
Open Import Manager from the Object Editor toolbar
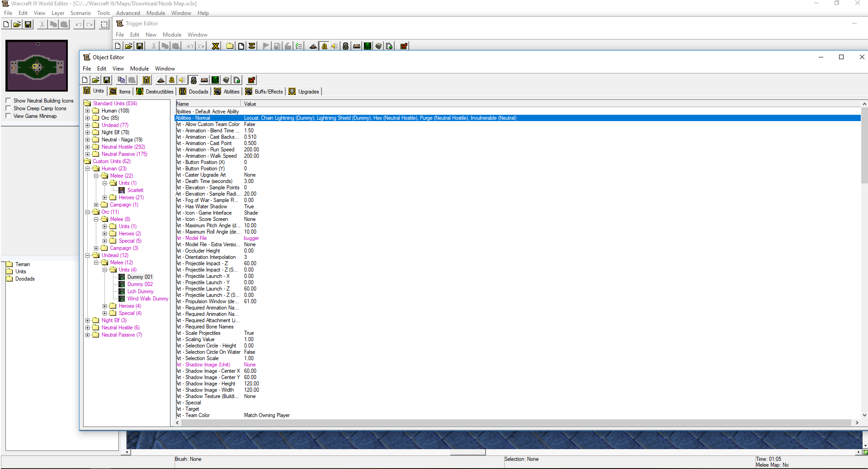click(x=237, y=80)
